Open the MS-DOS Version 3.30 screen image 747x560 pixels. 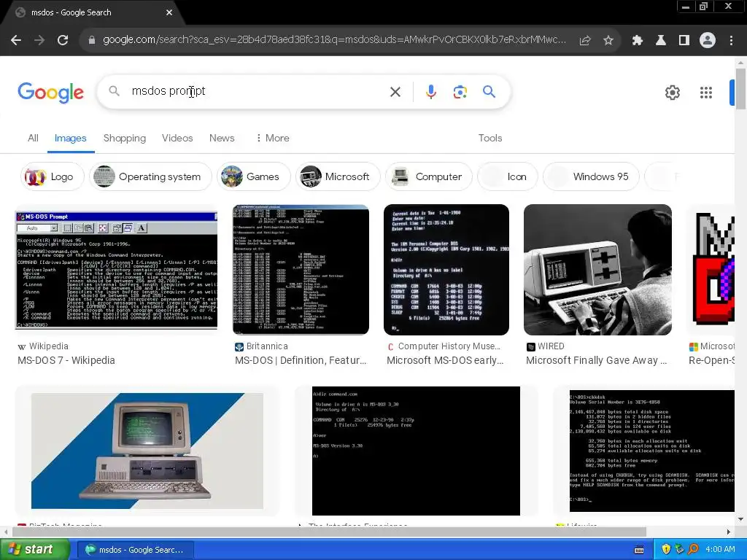click(416, 451)
